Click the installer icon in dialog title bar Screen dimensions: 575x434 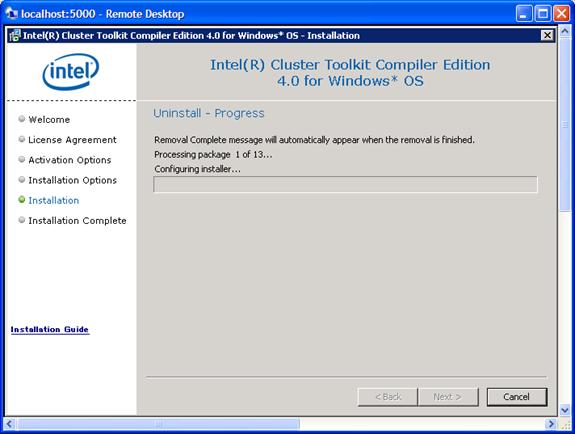tap(15, 36)
